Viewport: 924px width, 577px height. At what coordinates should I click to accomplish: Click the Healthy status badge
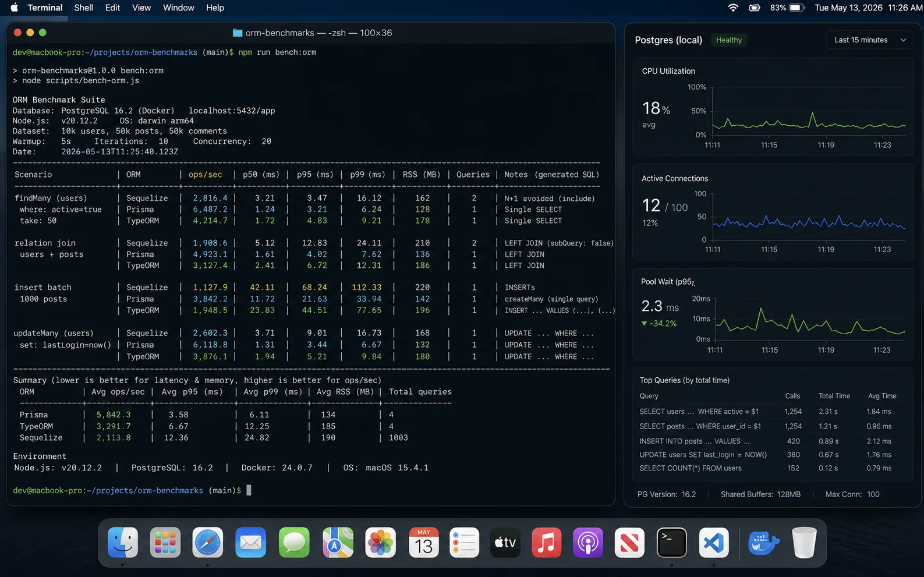729,40
